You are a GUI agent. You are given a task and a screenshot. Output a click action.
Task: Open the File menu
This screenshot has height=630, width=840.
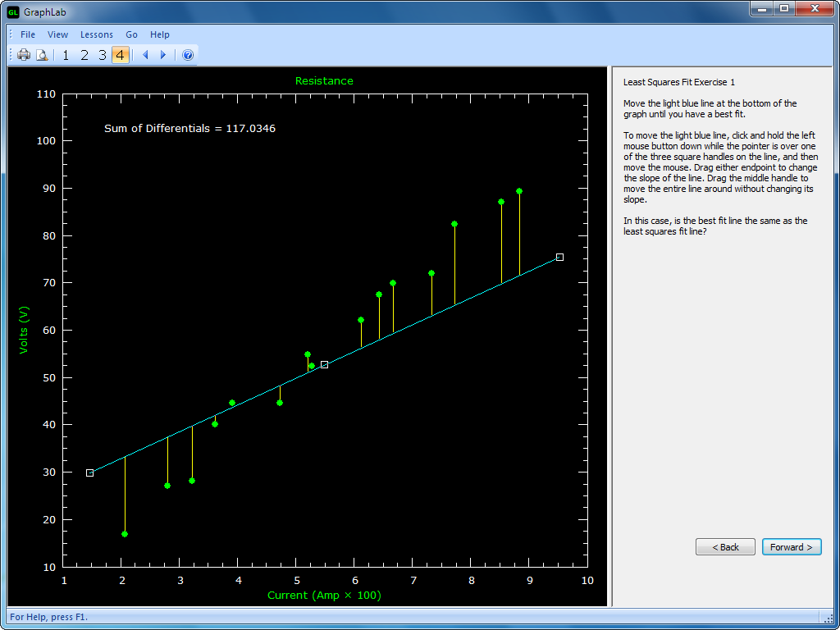click(28, 34)
